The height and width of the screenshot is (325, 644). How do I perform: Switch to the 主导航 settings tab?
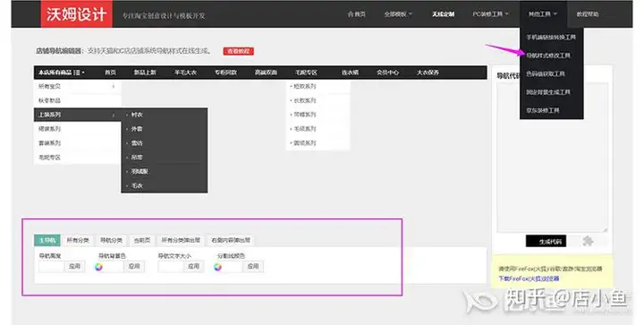pyautogui.click(x=47, y=240)
